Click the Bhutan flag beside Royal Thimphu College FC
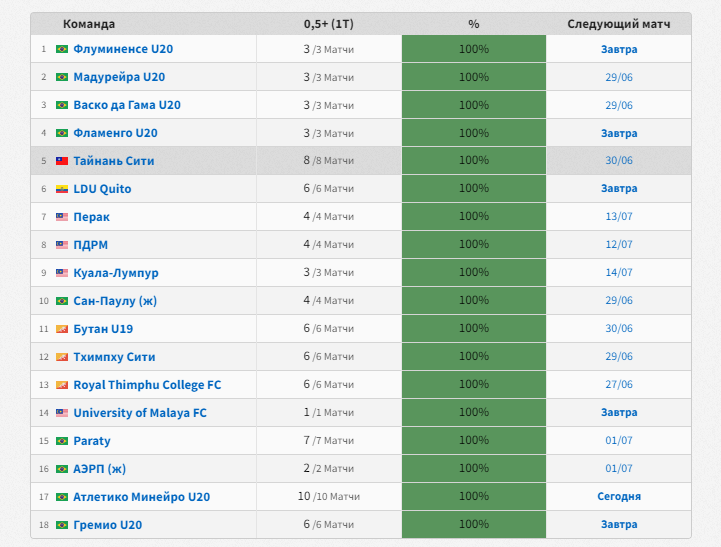Screen dimensions: 721x547 62,385
